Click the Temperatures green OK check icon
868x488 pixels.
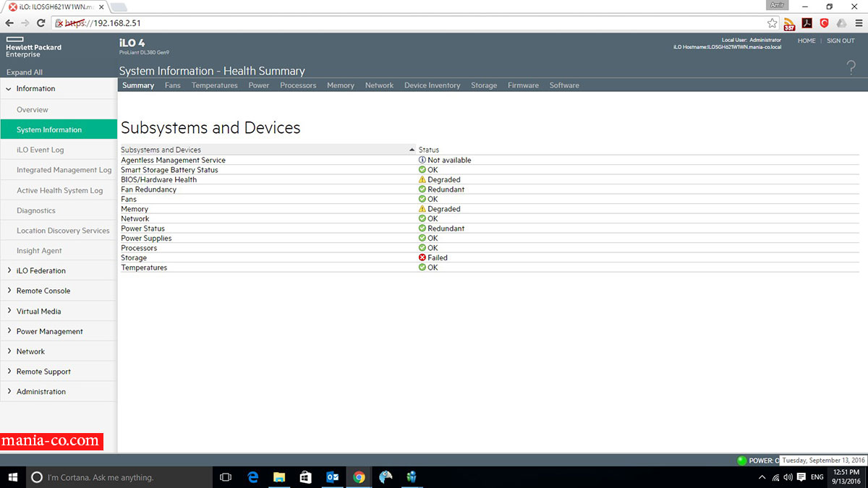coord(422,267)
